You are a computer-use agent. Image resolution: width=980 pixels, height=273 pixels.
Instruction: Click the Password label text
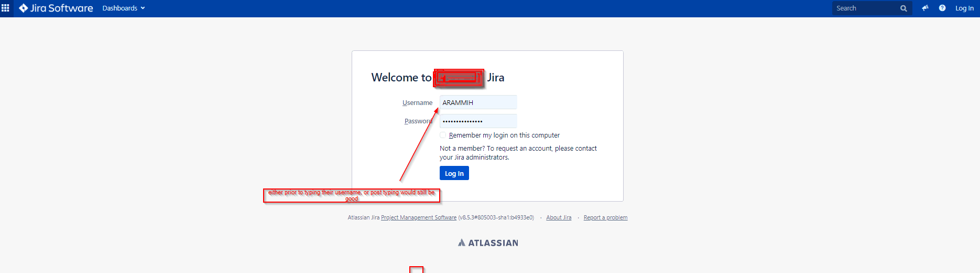point(418,121)
